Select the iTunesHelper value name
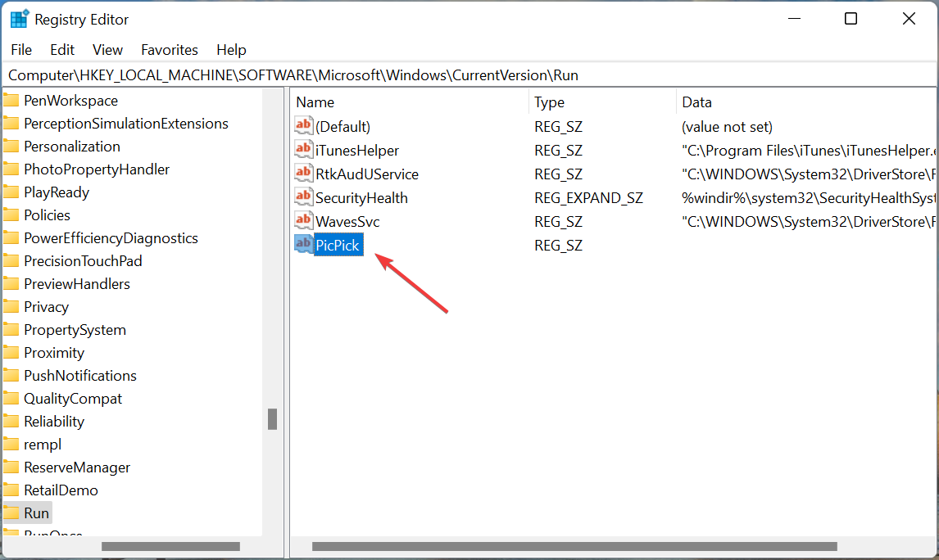Screen dimensions: 939x560 (x=357, y=151)
